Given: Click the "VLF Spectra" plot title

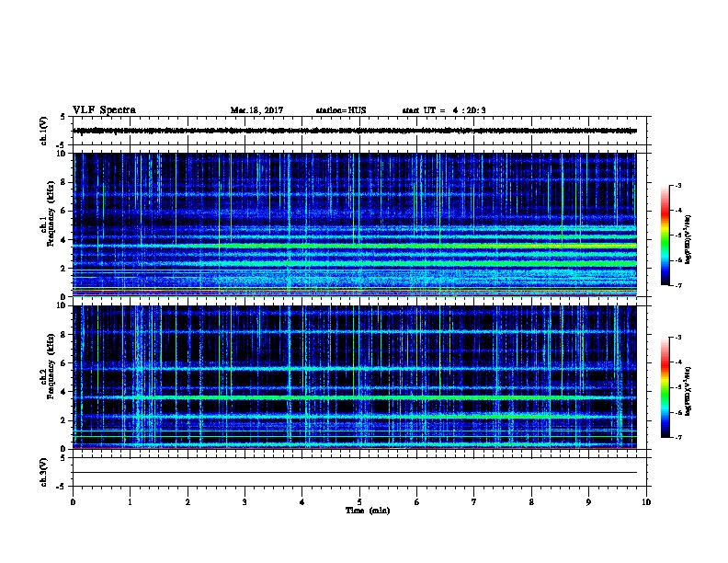Looking at the screenshot, I should 104,110.
